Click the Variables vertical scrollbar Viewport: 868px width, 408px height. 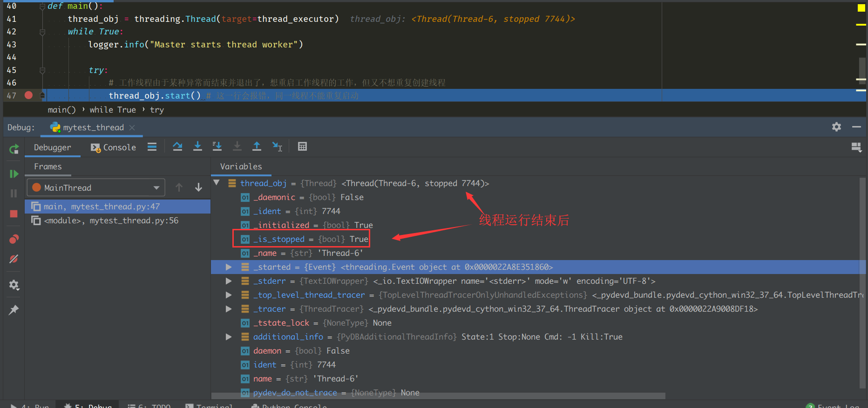[862, 282]
